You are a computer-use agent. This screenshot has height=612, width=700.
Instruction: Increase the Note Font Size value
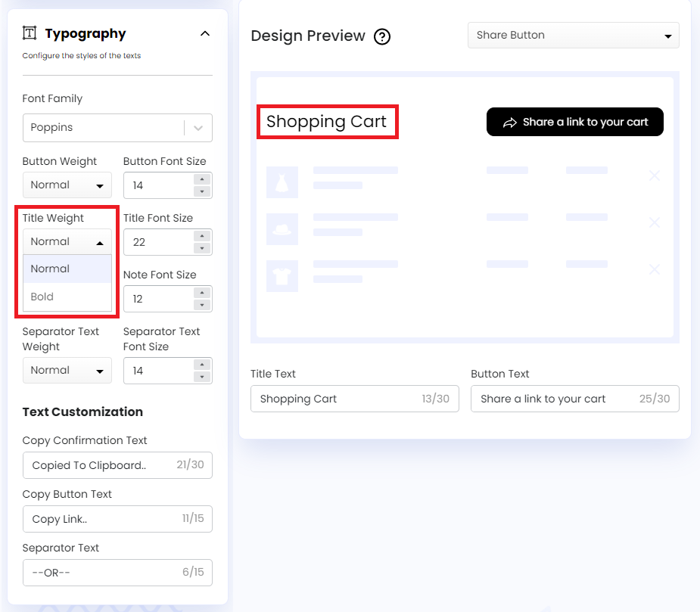coord(201,293)
